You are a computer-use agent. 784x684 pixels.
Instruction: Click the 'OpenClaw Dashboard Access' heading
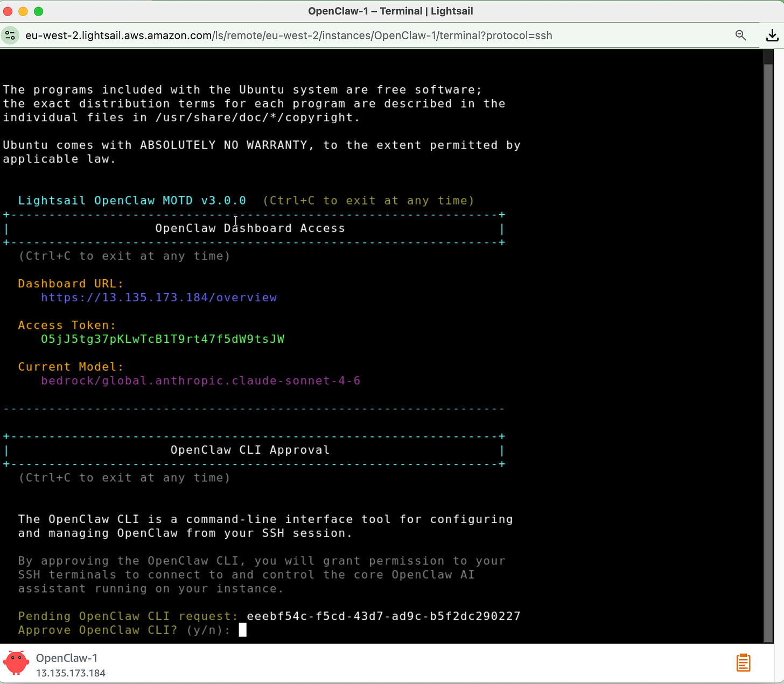coord(250,228)
